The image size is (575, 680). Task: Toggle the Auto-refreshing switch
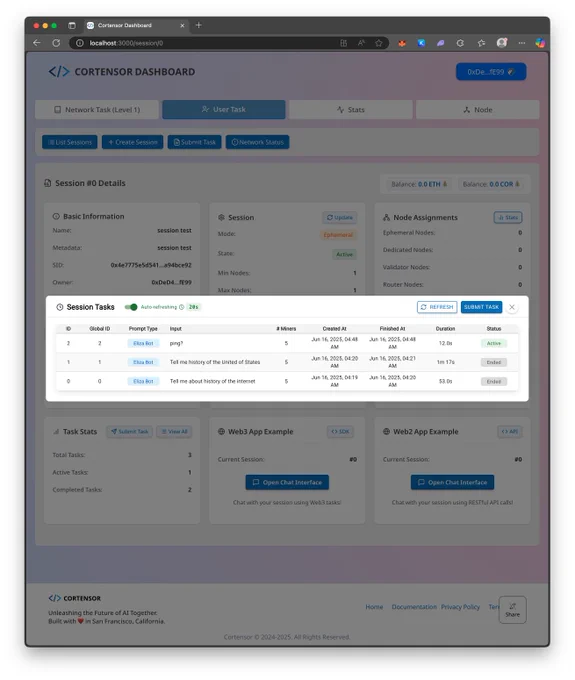coord(131,307)
